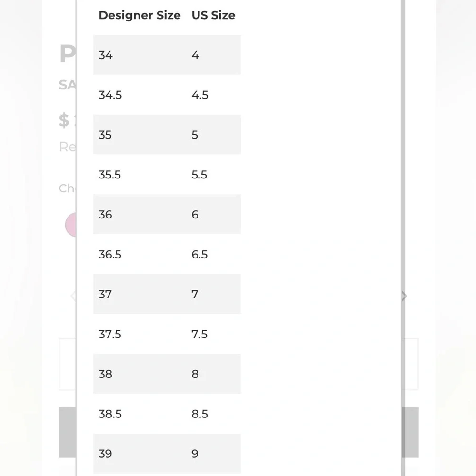Select the row with designer size 34.5
476x476 pixels.
(x=167, y=95)
